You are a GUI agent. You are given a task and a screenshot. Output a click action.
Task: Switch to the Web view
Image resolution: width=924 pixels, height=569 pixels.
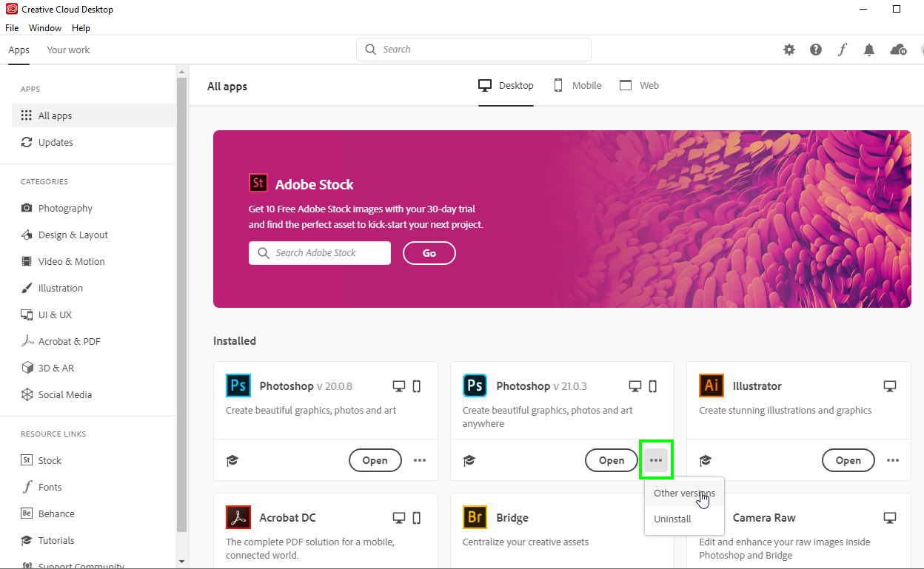point(639,85)
